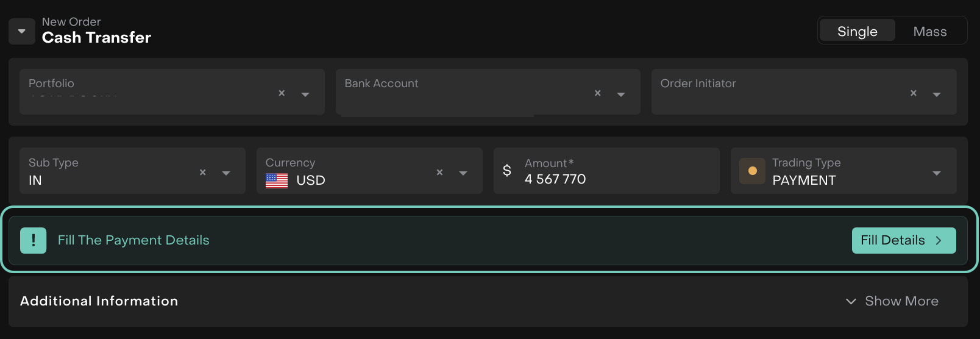Expand the Currency dropdown arrow
This screenshot has height=339, width=980.
(463, 174)
